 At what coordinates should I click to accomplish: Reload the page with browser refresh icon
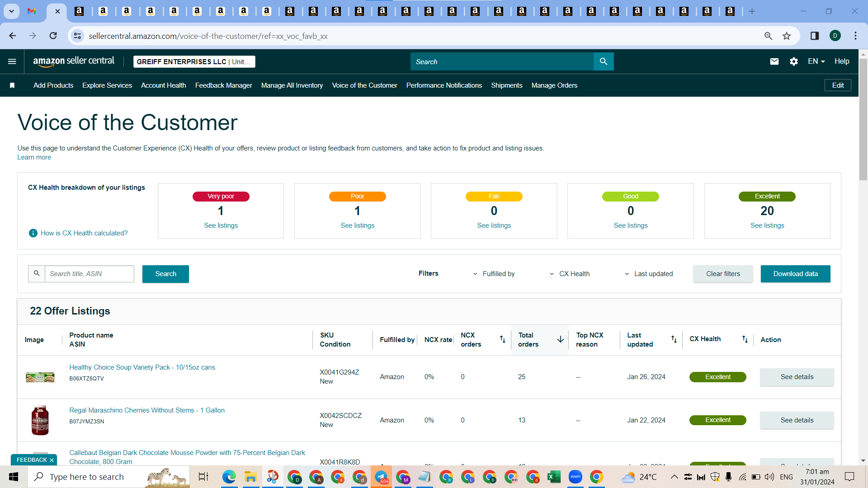click(53, 36)
